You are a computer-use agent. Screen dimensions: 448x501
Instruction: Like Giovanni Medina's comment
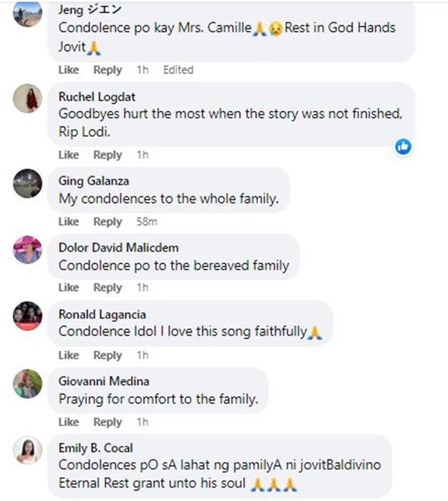pyautogui.click(x=68, y=422)
